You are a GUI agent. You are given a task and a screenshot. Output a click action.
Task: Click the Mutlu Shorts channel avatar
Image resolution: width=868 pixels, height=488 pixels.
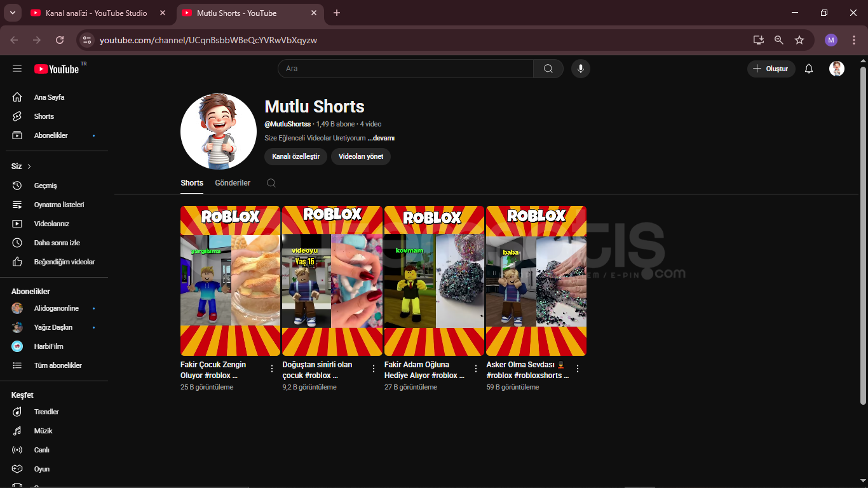pos(219,132)
